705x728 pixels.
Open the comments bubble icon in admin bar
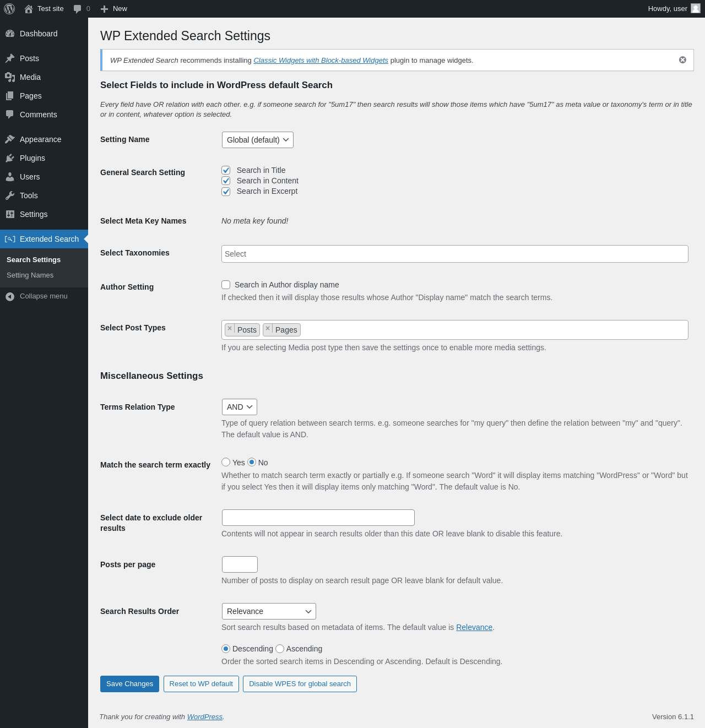[x=77, y=9]
